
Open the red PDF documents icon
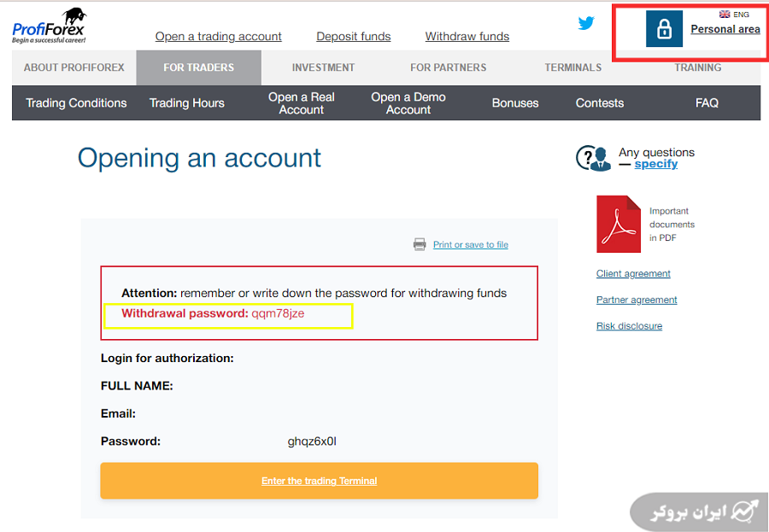click(x=619, y=224)
